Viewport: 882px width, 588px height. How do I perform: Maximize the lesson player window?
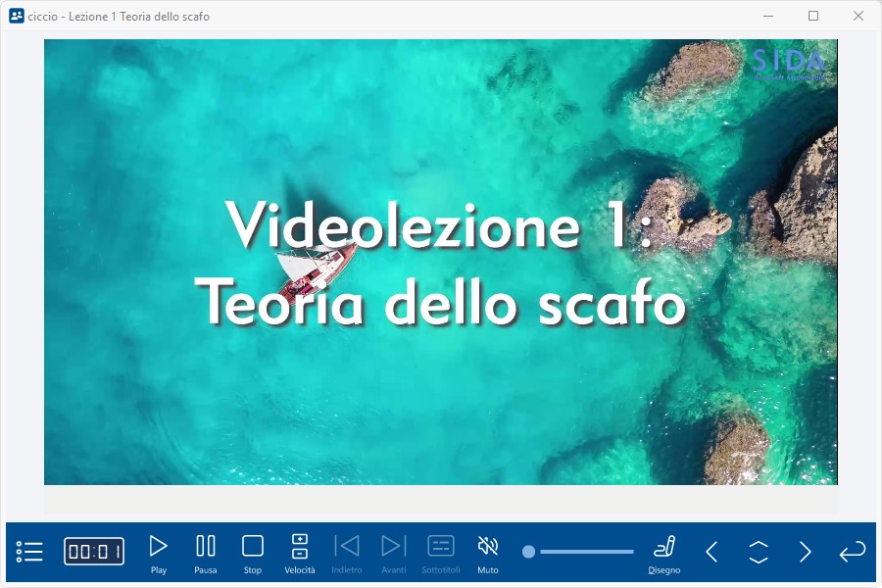(813, 16)
